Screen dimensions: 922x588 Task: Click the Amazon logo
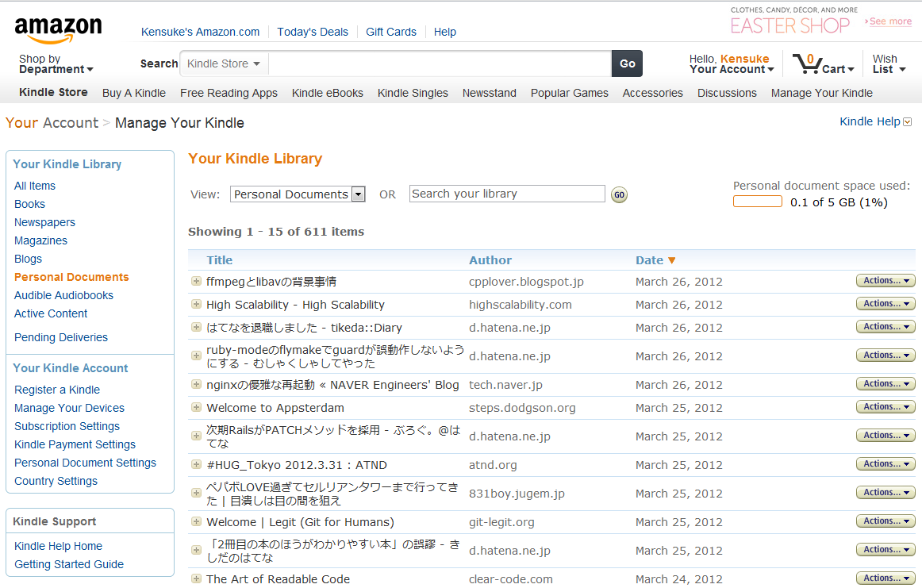(58, 30)
